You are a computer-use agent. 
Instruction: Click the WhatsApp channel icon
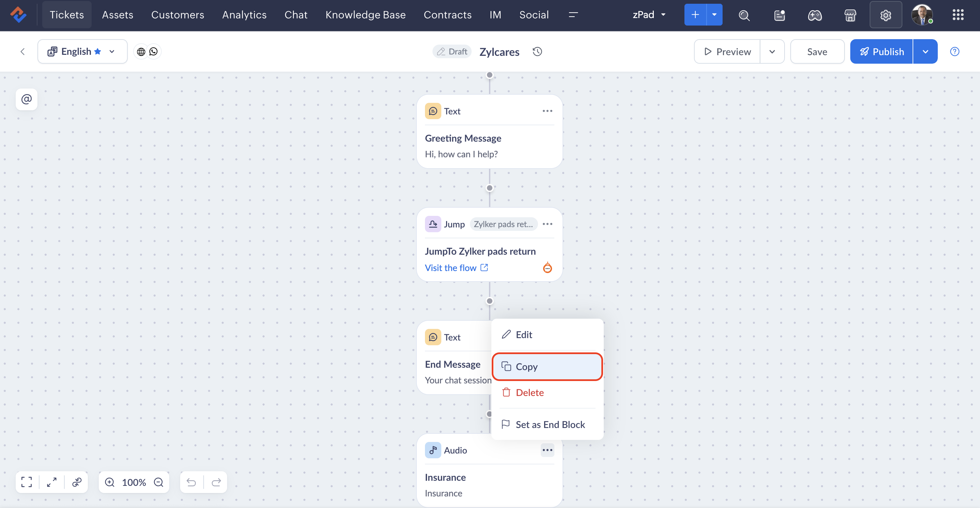pyautogui.click(x=153, y=51)
